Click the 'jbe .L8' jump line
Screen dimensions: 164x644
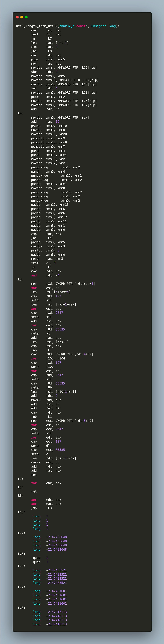(41, 51)
